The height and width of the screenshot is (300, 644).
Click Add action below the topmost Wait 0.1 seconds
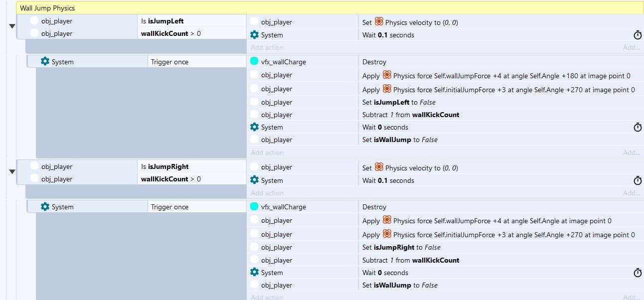pos(267,47)
